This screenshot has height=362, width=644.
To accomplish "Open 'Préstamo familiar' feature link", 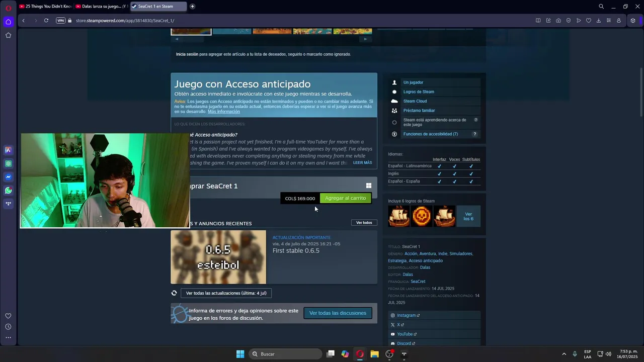I will tap(419, 111).
